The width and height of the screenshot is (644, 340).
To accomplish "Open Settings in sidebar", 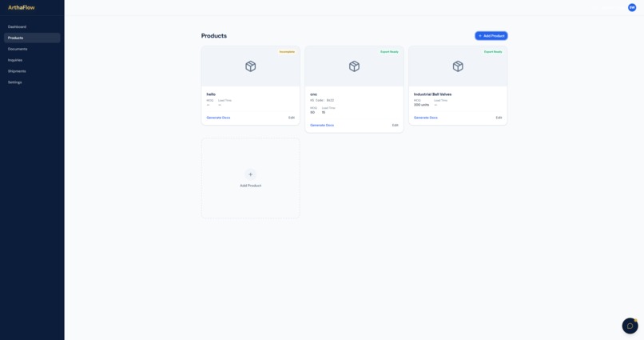I will 32,82.
